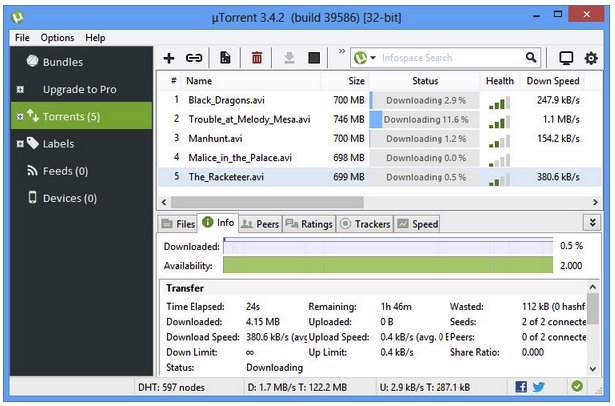This screenshot has height=406, width=615.
Task: Switch to the Speed tab
Action: [x=417, y=224]
